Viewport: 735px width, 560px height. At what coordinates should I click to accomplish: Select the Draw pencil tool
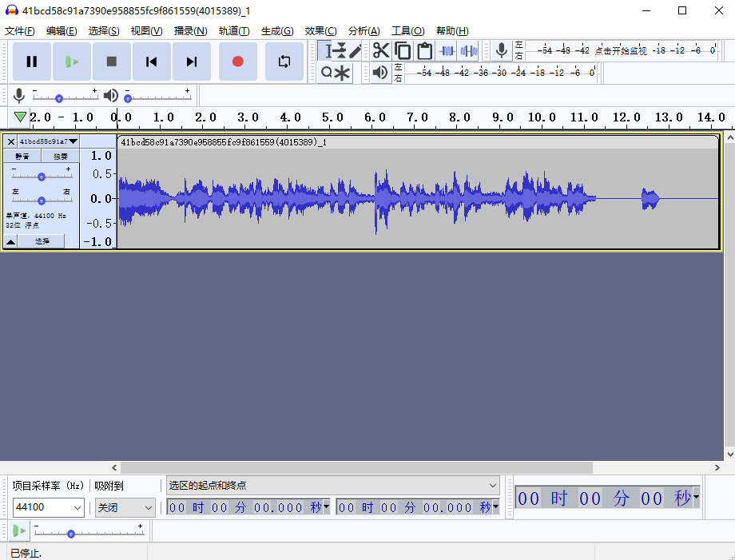355,50
